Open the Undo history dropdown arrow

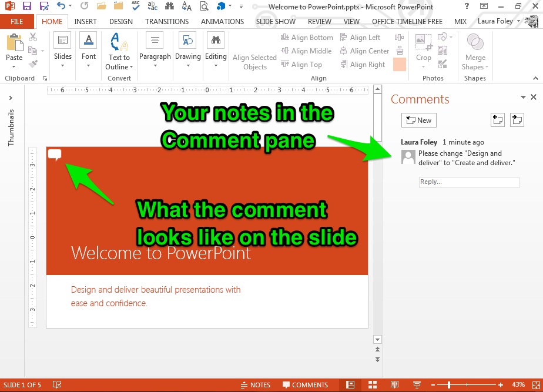[71, 5]
